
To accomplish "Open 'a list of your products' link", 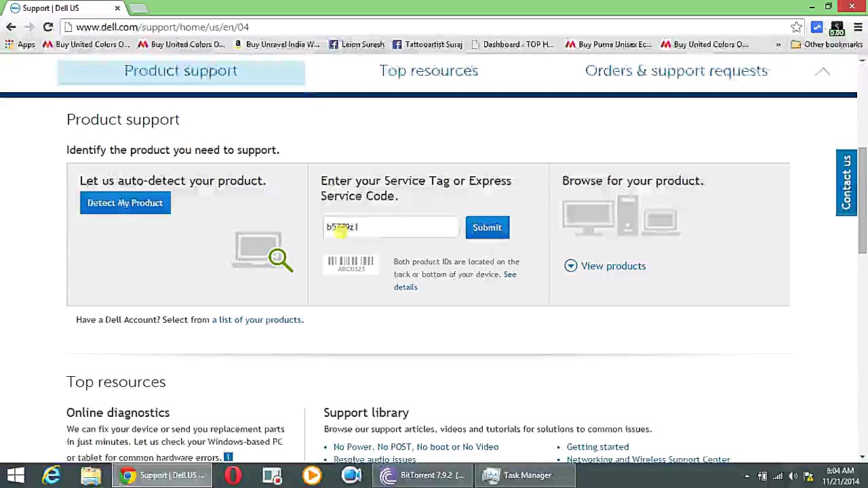I will 258,319.
